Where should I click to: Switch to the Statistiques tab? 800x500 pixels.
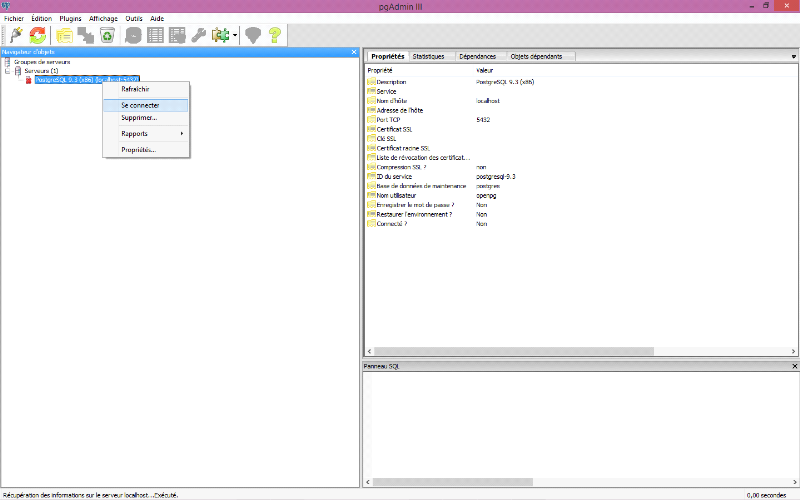(x=428, y=57)
